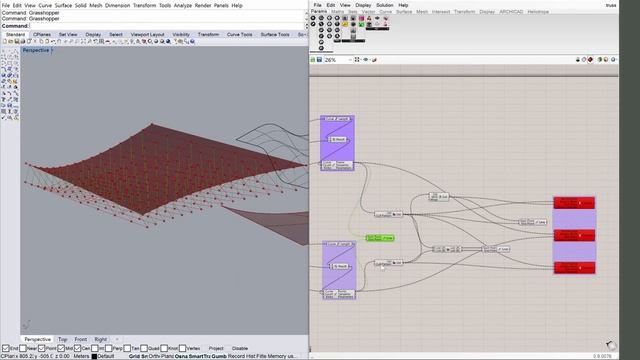Screen dimensions: 640x360
Task: Toggle the Point osnap checkbox
Action: [42, 348]
